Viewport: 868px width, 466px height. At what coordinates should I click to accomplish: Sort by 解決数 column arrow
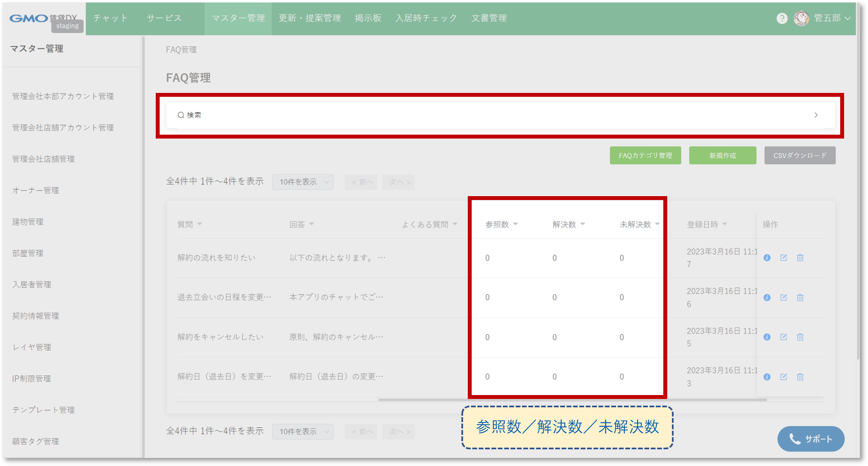click(x=583, y=224)
